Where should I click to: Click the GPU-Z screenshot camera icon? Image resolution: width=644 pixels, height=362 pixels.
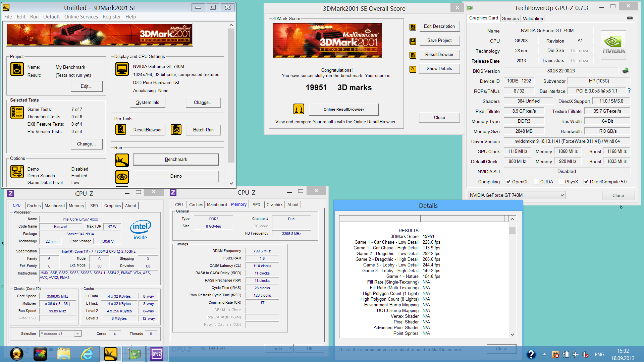pyautogui.click(x=630, y=18)
